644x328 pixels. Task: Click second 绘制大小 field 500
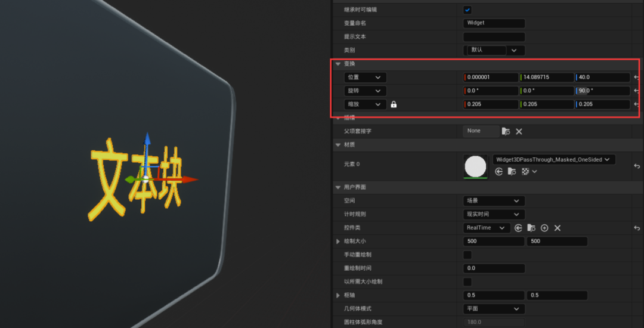point(557,242)
